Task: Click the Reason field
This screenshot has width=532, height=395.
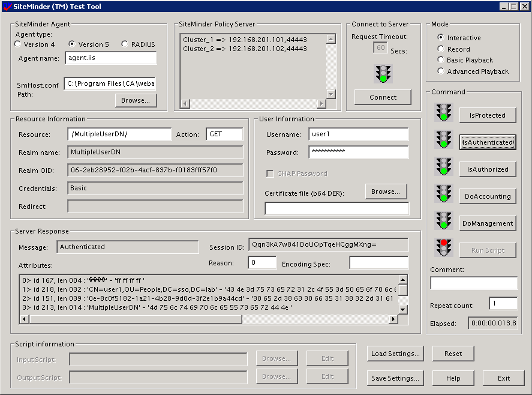Action: coord(262,262)
